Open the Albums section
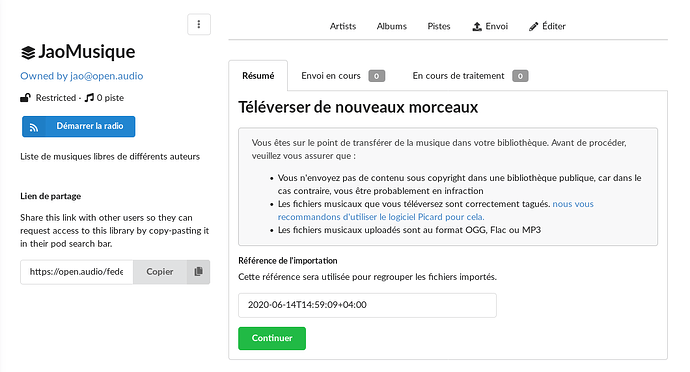 [x=392, y=26]
